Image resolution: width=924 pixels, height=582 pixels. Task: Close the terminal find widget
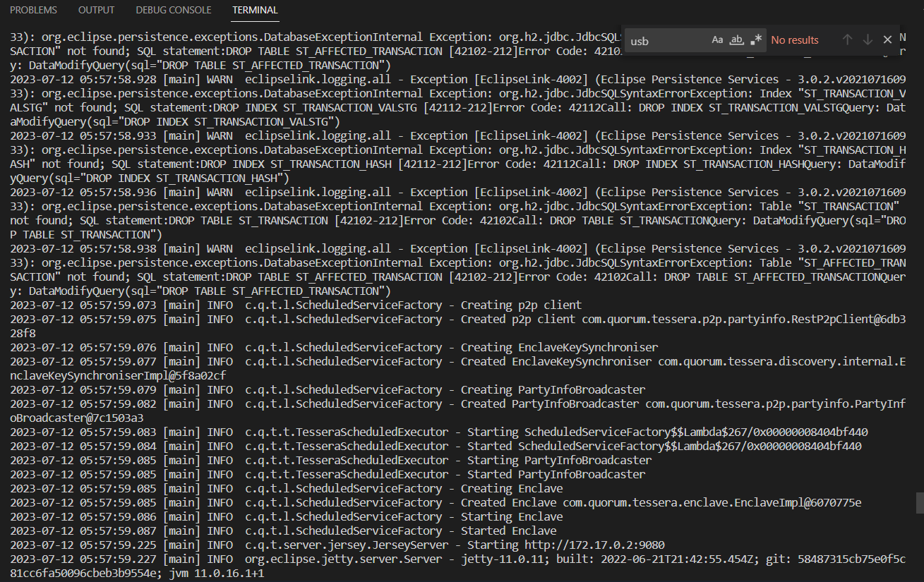887,40
